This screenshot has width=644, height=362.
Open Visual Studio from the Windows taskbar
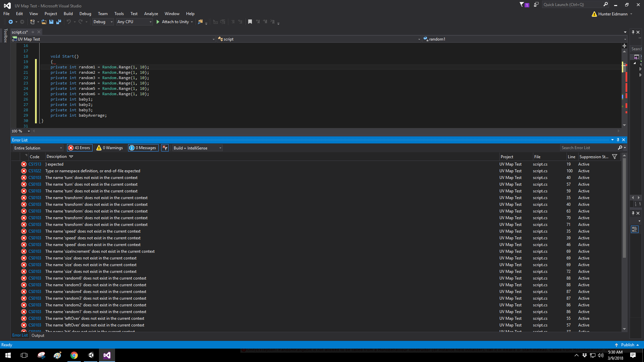[x=107, y=355]
